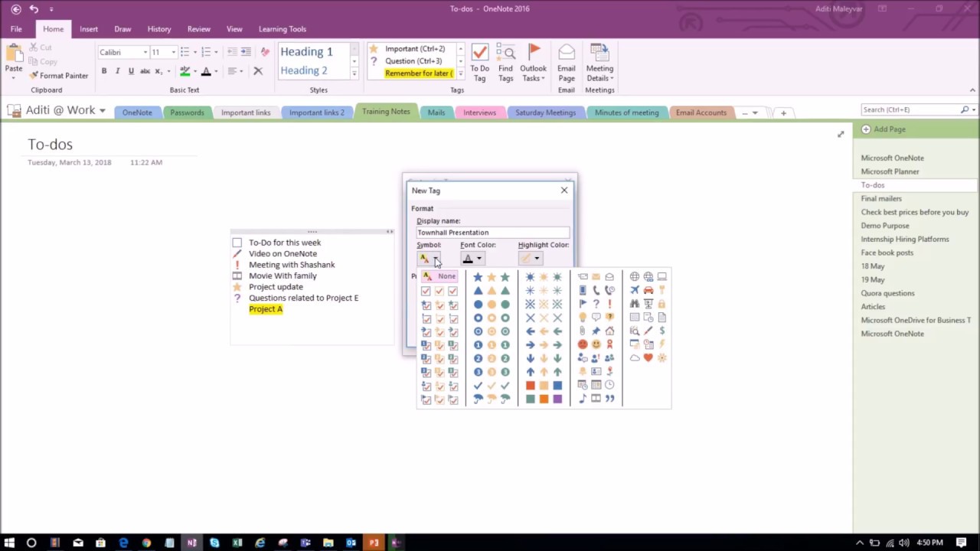This screenshot has height=551, width=980.
Task: Select the quotation marks symbol
Action: tap(609, 399)
